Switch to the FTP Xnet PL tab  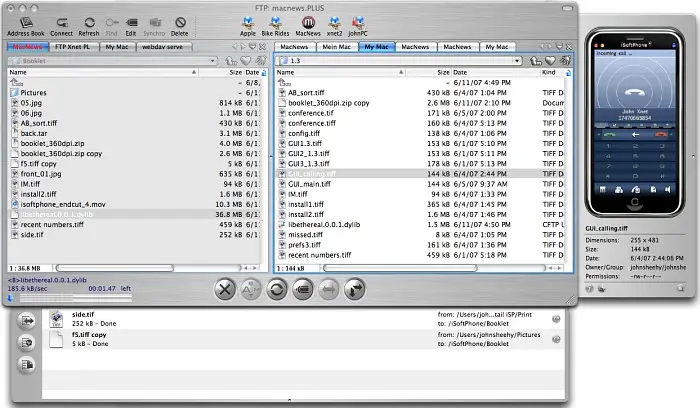[72, 47]
